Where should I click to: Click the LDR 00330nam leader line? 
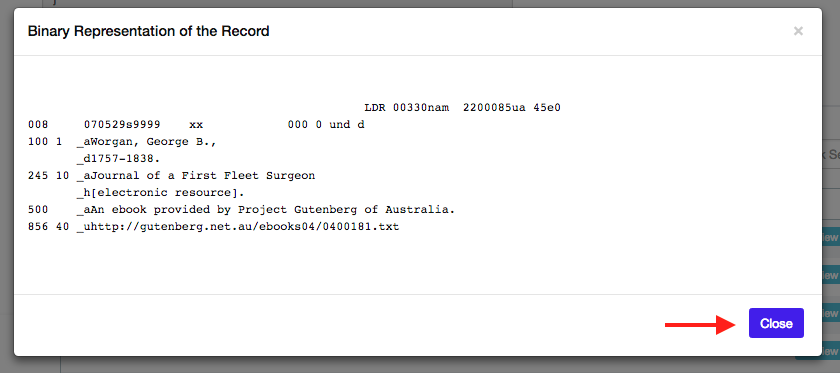(x=462, y=108)
